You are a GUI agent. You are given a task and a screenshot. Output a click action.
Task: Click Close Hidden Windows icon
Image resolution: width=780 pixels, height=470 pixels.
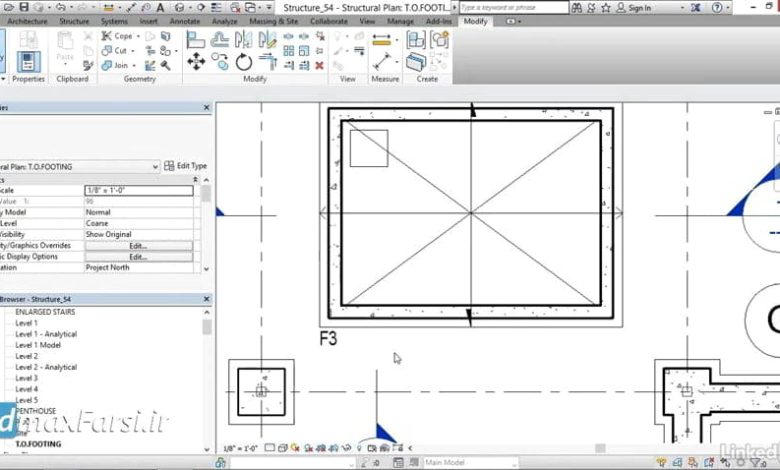[235, 7]
